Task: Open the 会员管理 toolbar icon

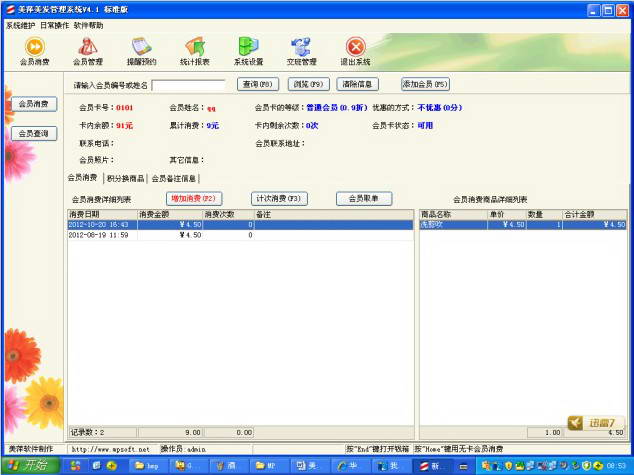Action: 88,51
